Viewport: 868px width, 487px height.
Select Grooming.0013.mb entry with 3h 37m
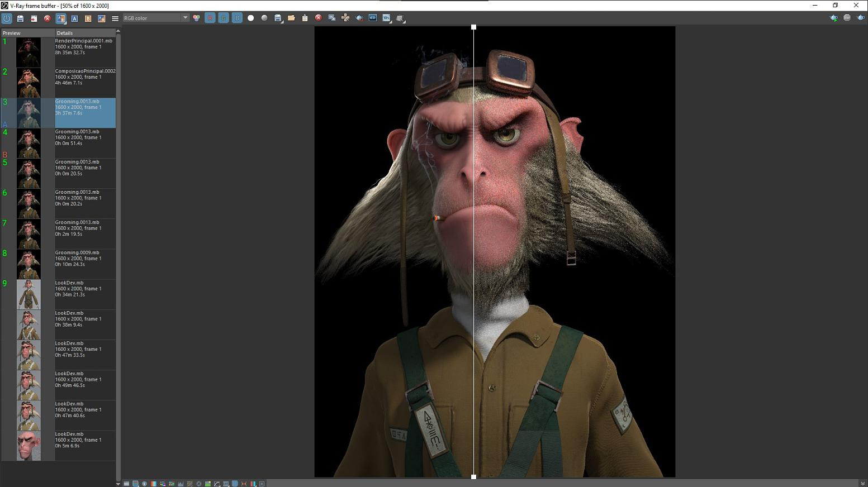coord(59,113)
